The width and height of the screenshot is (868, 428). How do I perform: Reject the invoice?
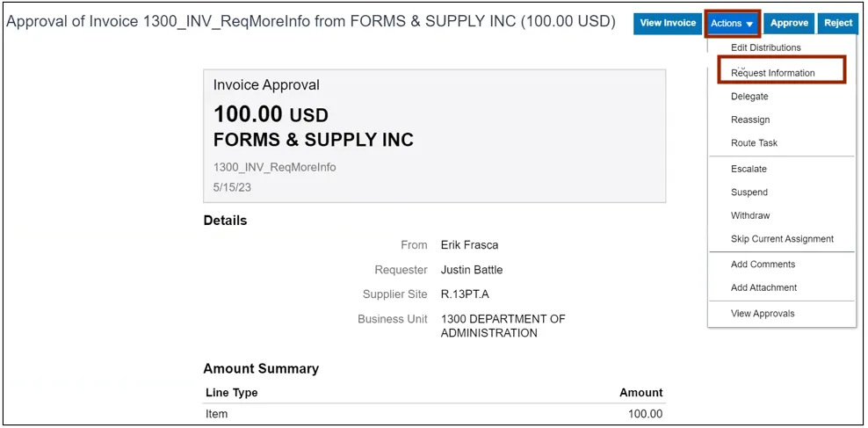[838, 24]
